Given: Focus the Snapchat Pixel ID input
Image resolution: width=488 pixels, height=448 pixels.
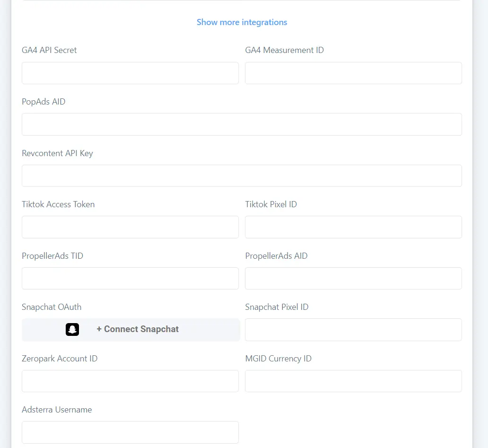Looking at the screenshot, I should pos(353,330).
